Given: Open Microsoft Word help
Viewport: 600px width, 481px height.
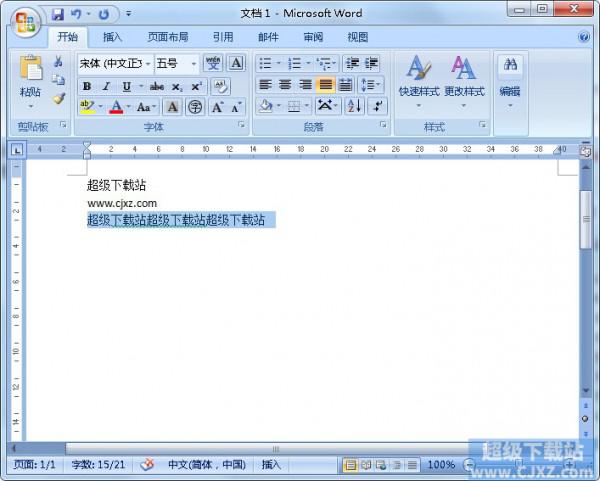Looking at the screenshot, I should click(x=584, y=37).
